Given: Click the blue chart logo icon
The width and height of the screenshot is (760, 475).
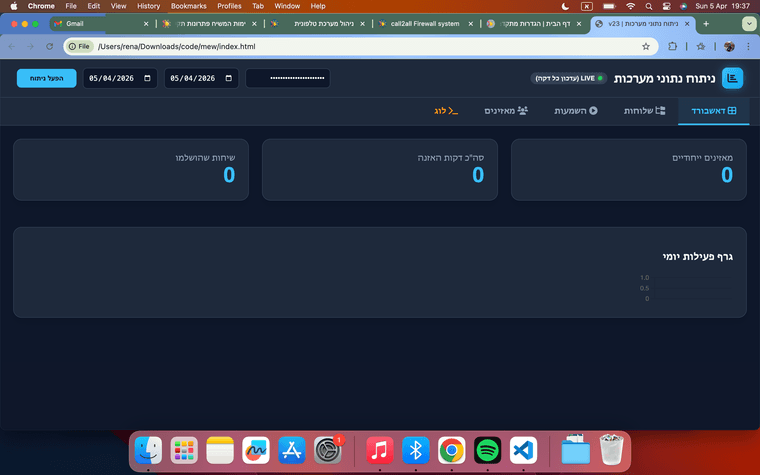Looking at the screenshot, I should pos(732,78).
